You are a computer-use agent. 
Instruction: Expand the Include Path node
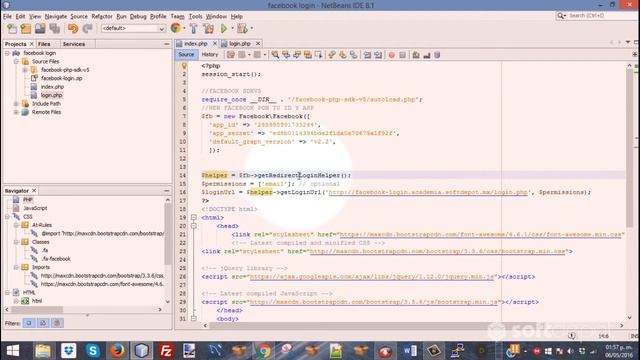coord(16,104)
